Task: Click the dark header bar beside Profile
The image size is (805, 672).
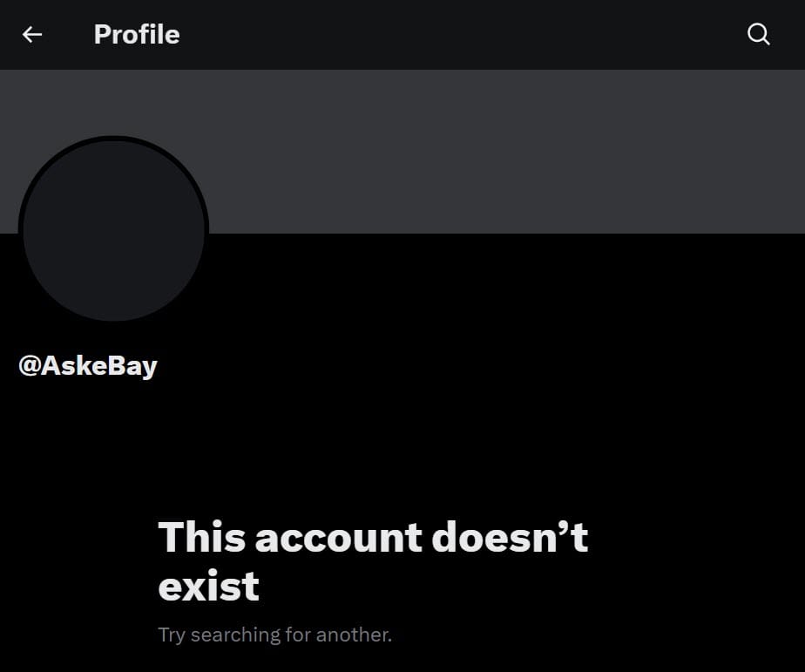Action: tap(462, 34)
